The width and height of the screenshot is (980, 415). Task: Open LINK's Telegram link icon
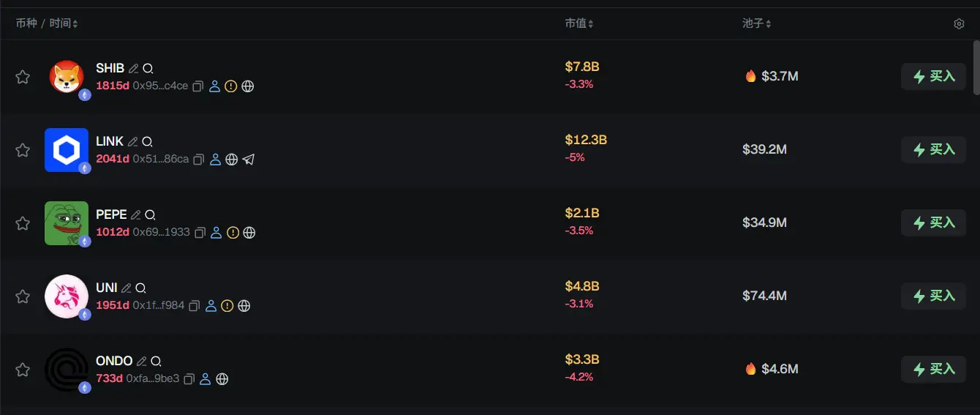[x=249, y=160]
